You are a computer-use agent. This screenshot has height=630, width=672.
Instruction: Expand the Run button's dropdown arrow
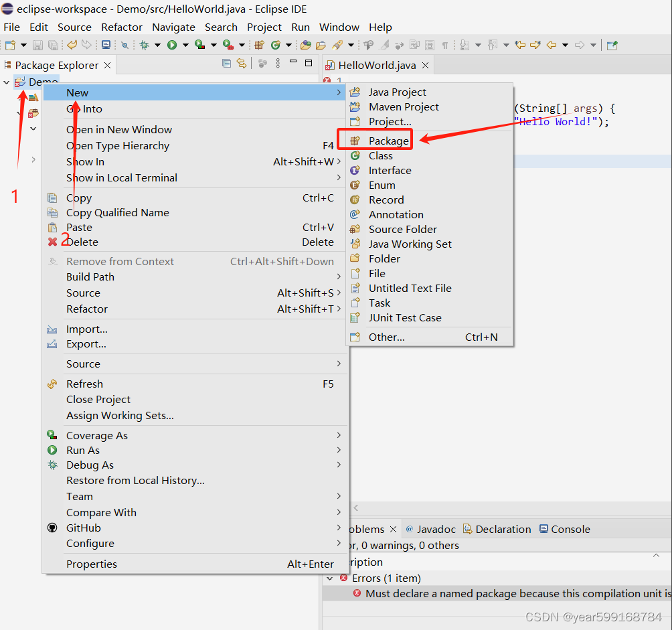(x=186, y=45)
